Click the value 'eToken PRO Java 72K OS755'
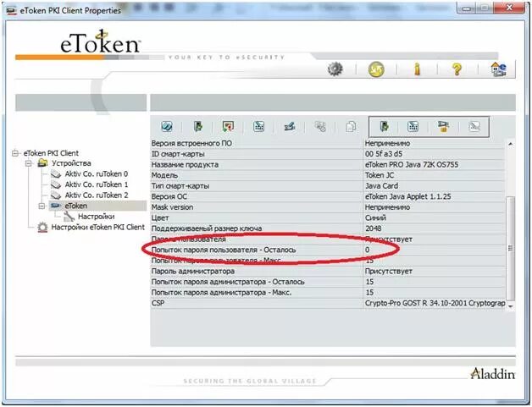 (412, 165)
